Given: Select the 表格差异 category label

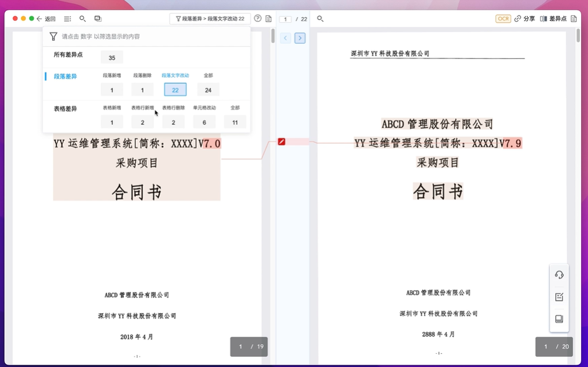Looking at the screenshot, I should pos(65,109).
